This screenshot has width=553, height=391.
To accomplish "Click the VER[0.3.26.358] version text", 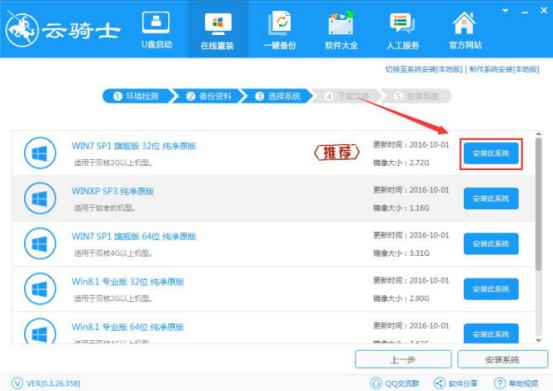I will coord(54,383).
